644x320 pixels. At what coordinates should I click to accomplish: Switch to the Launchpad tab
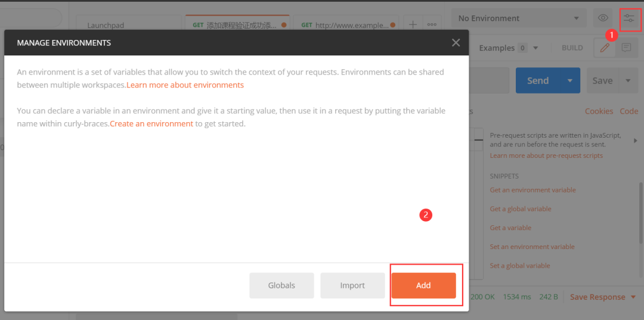(x=129, y=25)
